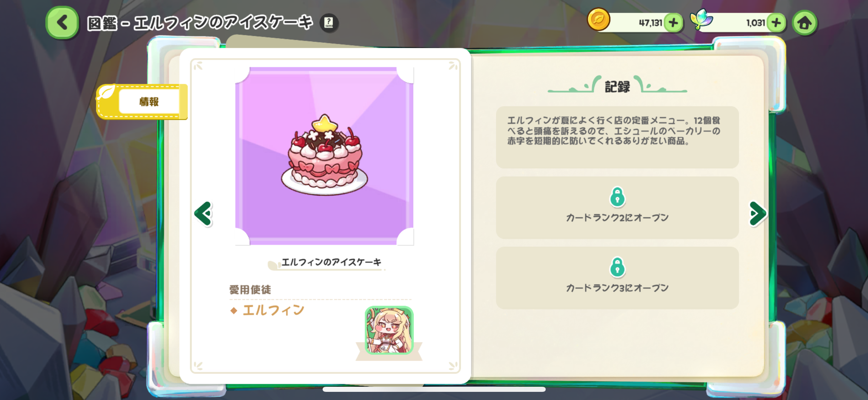Image resolution: width=868 pixels, height=400 pixels.
Task: Open the エルフィン character portrait
Action: click(389, 330)
